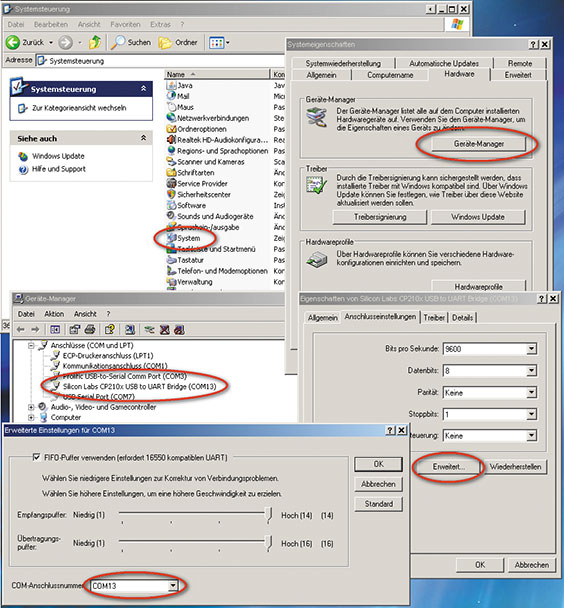Open the Mail control panel item
Viewport: 564px width, 608px height.
click(178, 96)
